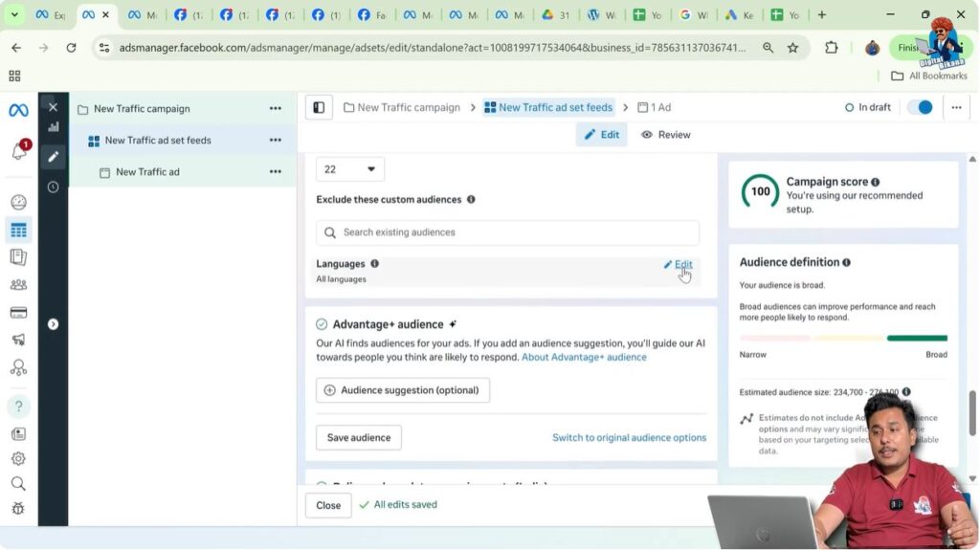The image size is (980, 550).
Task: Click the Search existing audiences field
Action: 507,232
